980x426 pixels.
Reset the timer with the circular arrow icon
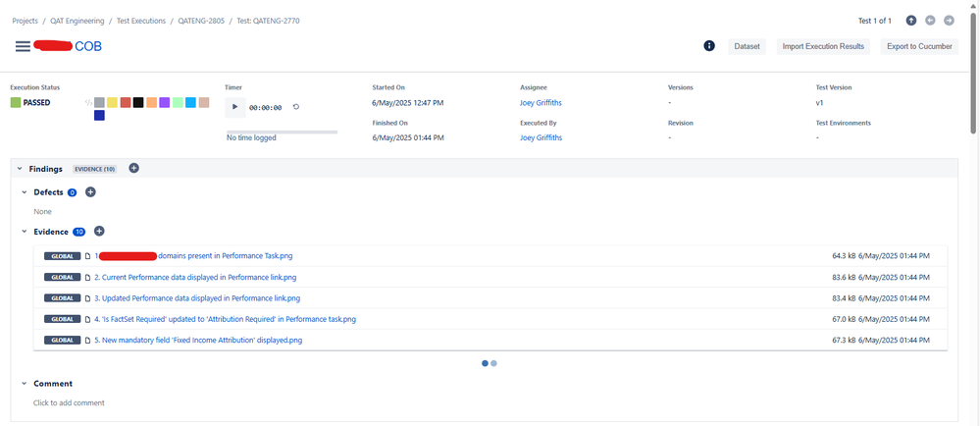[296, 107]
